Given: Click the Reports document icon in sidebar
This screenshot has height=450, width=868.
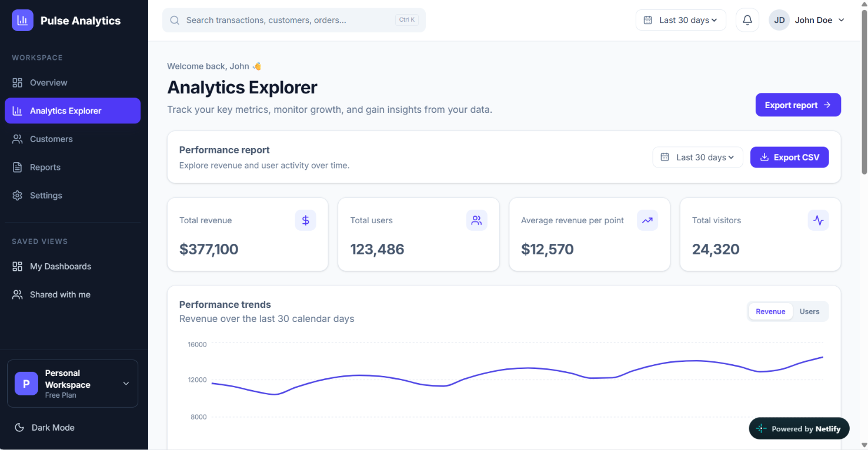Looking at the screenshot, I should 18,167.
